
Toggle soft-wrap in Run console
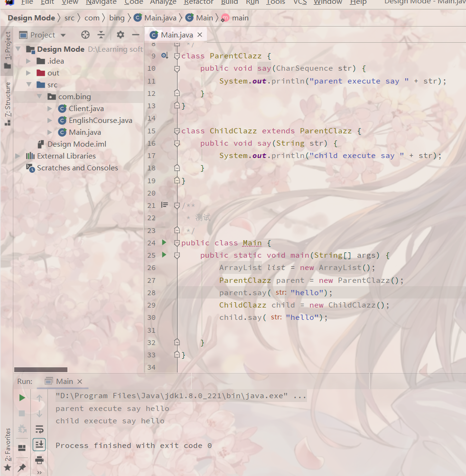[39, 429]
